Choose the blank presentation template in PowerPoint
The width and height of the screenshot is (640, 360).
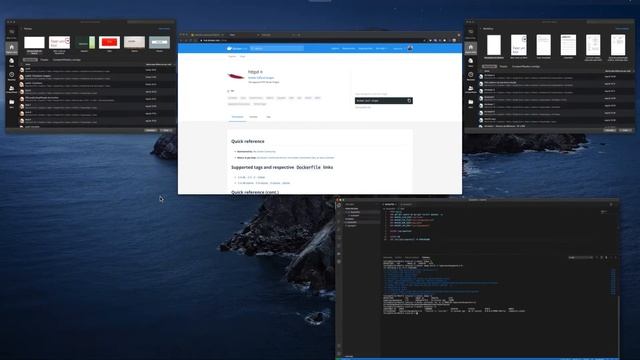click(x=34, y=42)
